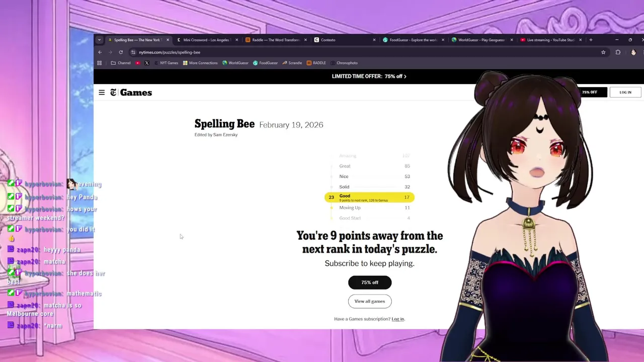Viewport: 644px width, 362px height.
Task: Open site information icon in address bar
Action: 133,52
